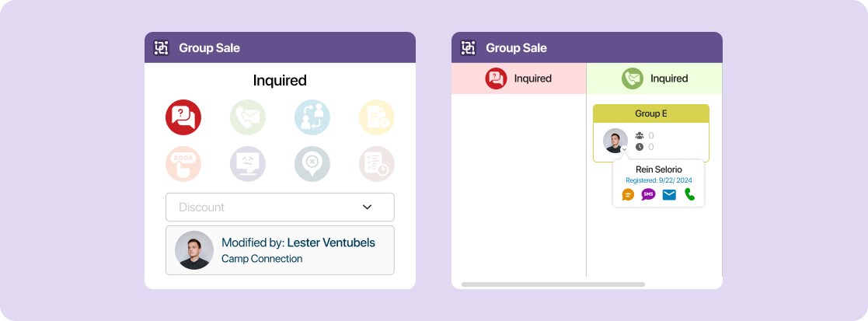Send SMS via the purple SMS icon
Viewport: 868px width, 321px height.
(648, 195)
